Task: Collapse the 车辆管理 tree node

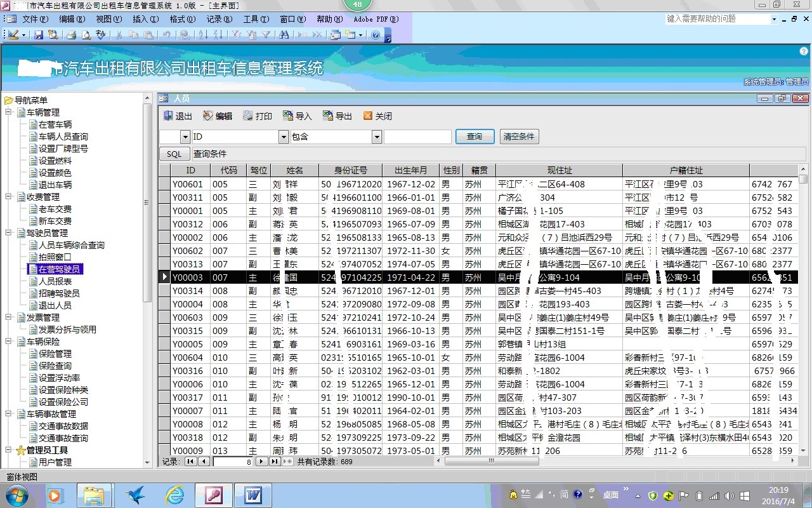Action: [x=9, y=112]
